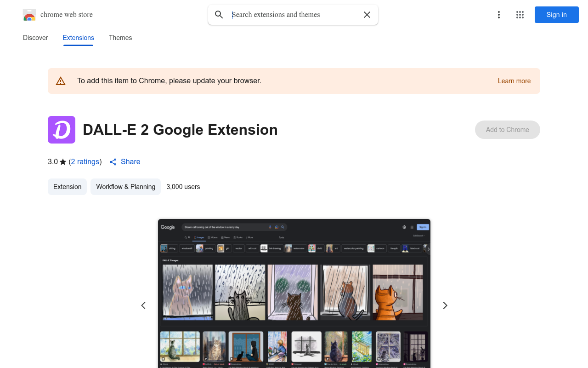588x368 pixels.
Task: Switch to the Discover tab
Action: click(x=35, y=38)
